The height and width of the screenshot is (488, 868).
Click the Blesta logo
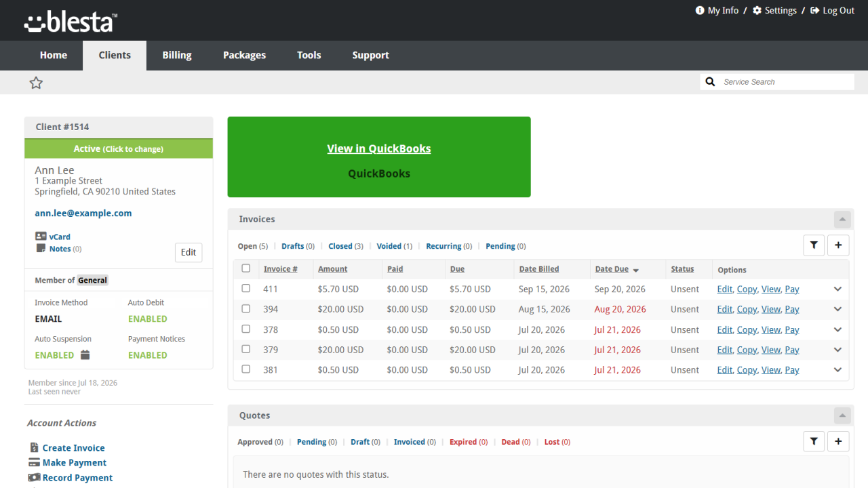coord(71,22)
